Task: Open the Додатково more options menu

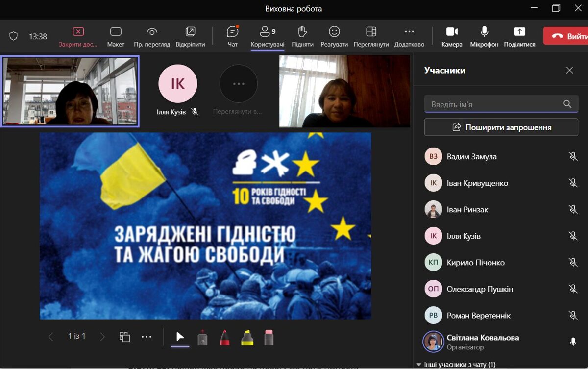Action: tap(409, 37)
